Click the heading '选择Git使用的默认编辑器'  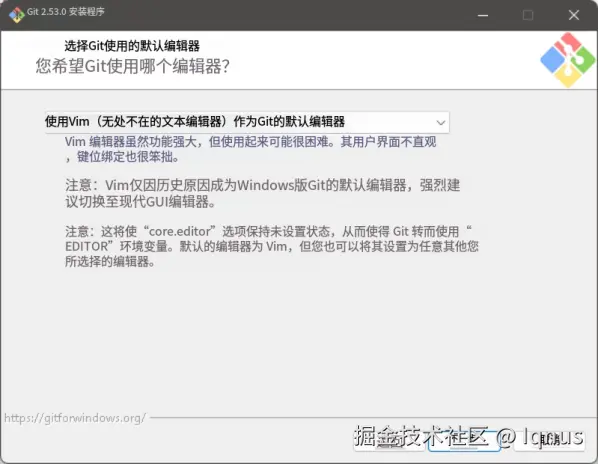pyautogui.click(x=132, y=46)
